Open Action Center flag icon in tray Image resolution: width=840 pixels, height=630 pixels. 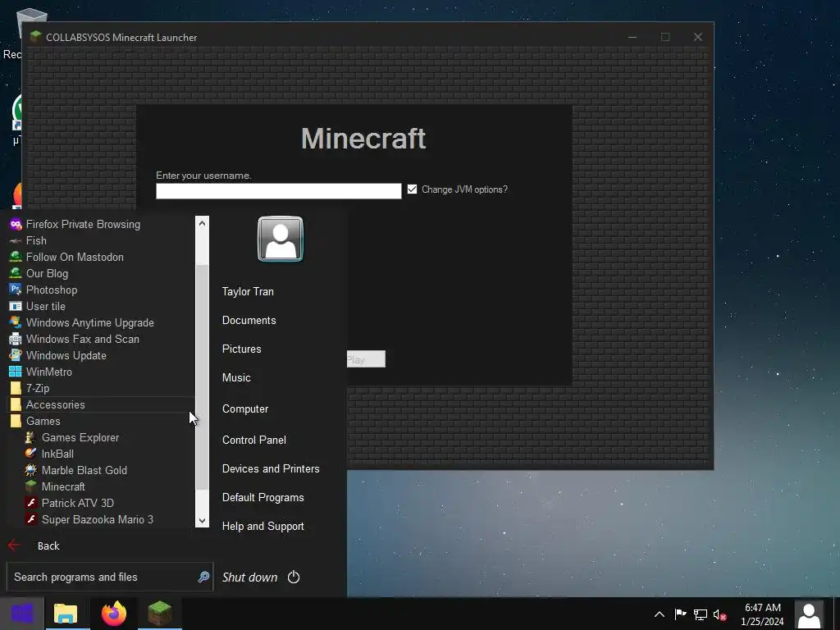680,614
